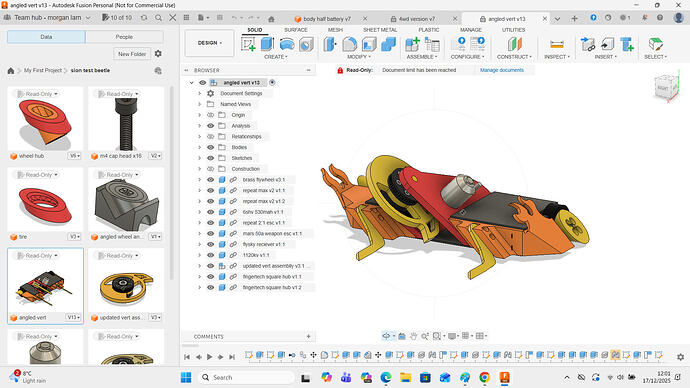Open the Manage documents link
This screenshot has width=690, height=388.
tap(502, 70)
